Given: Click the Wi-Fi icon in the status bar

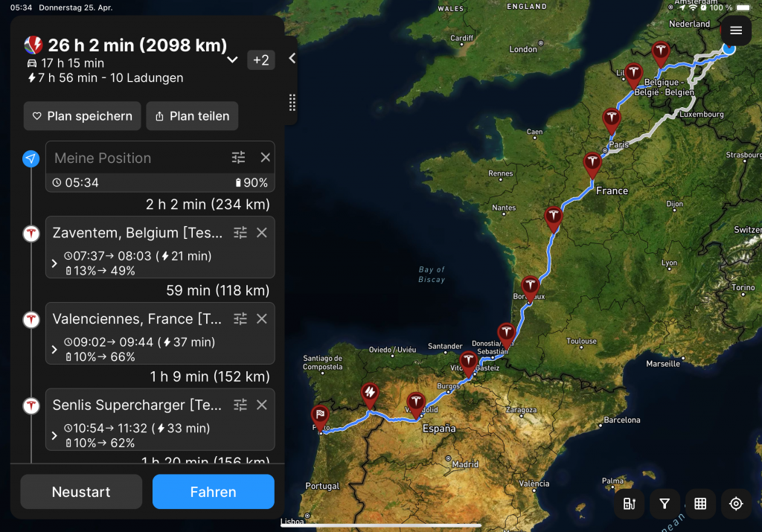Looking at the screenshot, I should point(693,7).
